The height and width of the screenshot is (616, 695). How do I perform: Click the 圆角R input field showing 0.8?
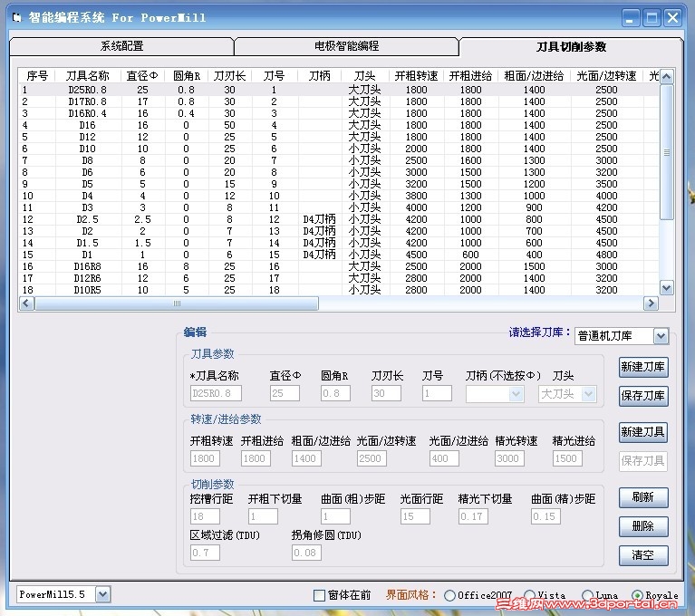coord(335,393)
